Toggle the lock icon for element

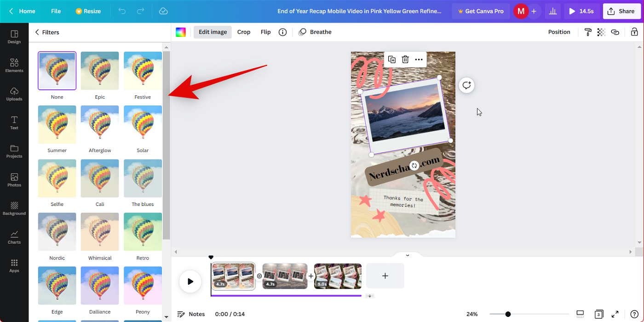click(x=634, y=32)
